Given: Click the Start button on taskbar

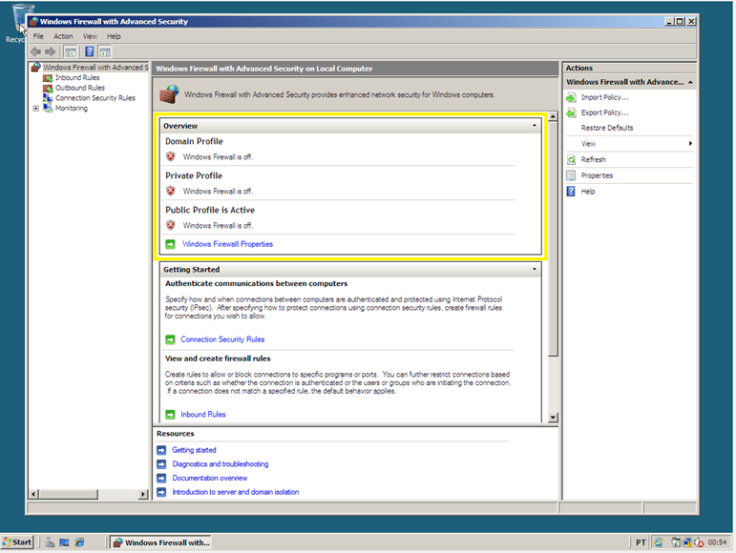Looking at the screenshot, I should (x=19, y=542).
